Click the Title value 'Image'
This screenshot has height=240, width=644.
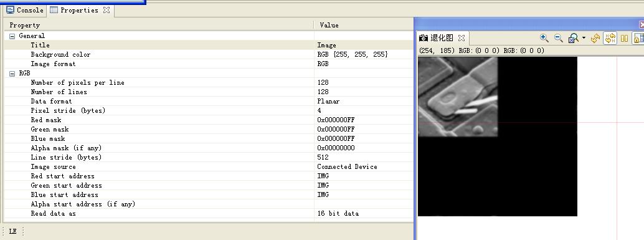[326, 46]
